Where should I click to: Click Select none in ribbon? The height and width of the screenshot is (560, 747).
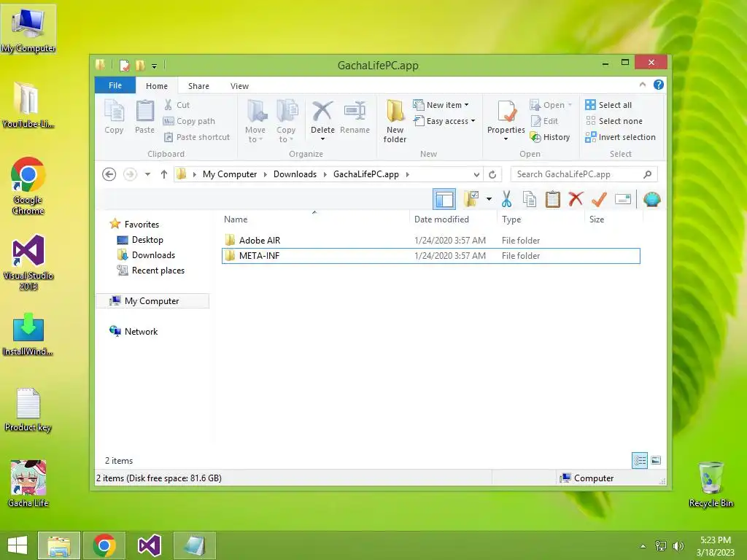[x=614, y=121]
